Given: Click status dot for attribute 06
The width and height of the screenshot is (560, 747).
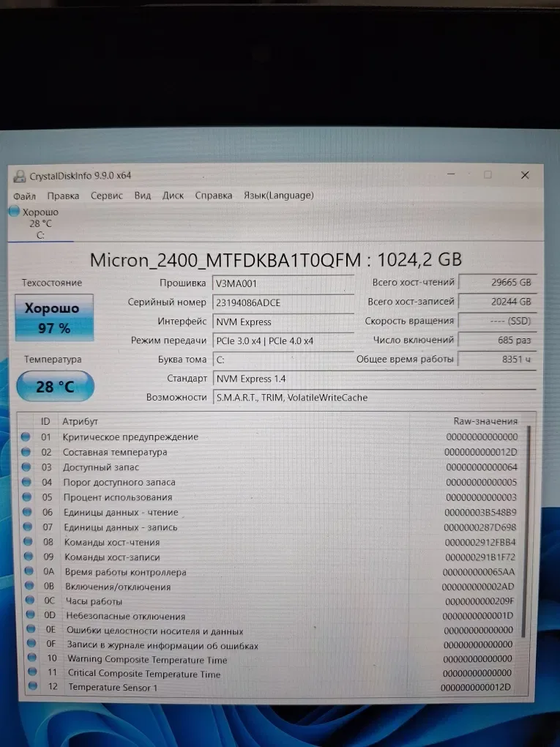Looking at the screenshot, I should click(27, 512).
